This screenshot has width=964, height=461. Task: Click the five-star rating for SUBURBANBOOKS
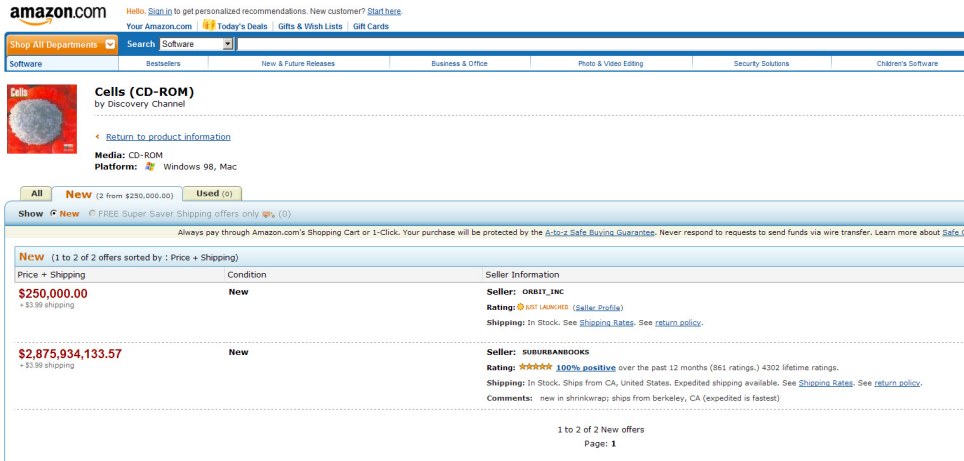coord(535,367)
